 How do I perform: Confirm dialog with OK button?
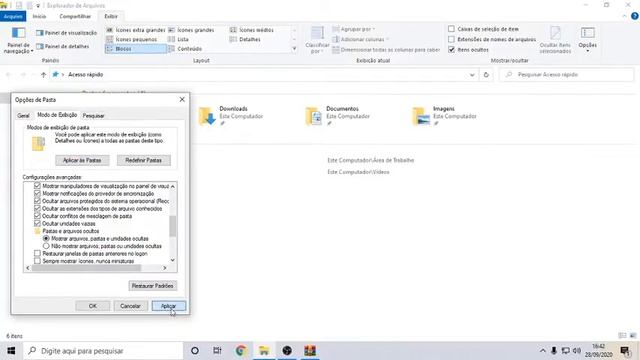coord(93,306)
